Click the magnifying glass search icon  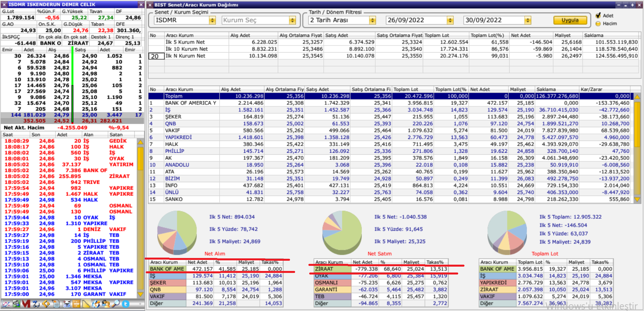click(x=116, y=304)
